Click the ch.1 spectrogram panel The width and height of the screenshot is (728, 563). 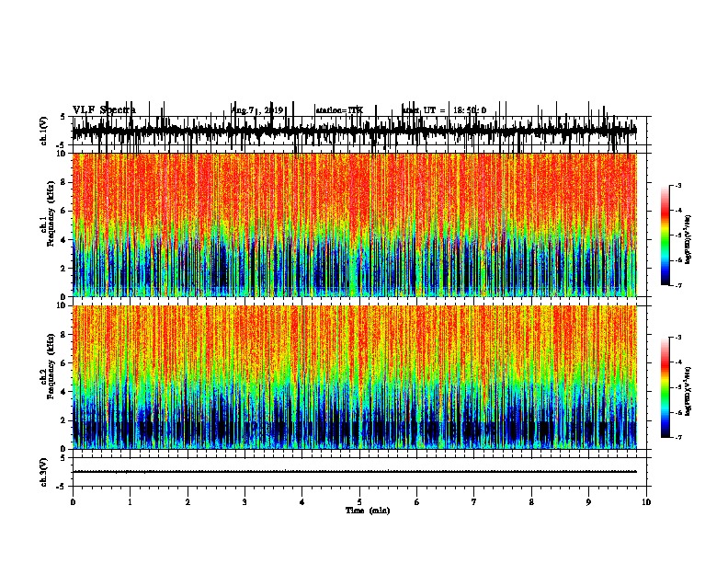point(355,224)
